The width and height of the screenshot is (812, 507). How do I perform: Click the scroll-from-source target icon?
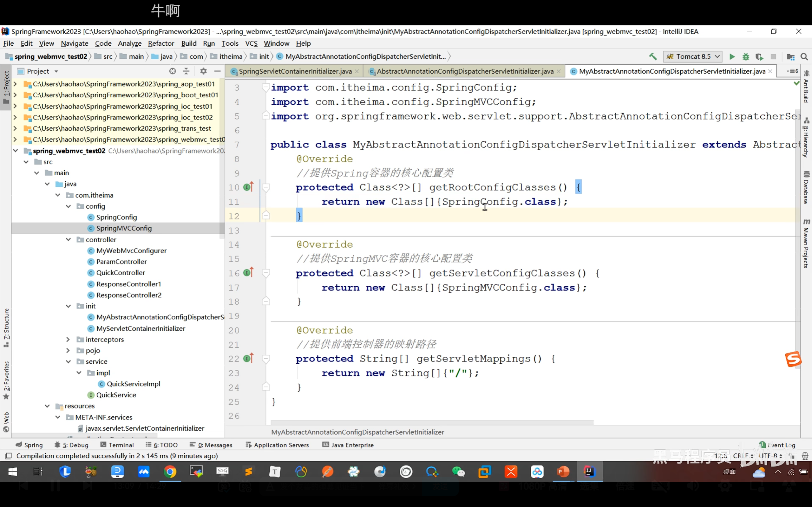click(x=173, y=71)
